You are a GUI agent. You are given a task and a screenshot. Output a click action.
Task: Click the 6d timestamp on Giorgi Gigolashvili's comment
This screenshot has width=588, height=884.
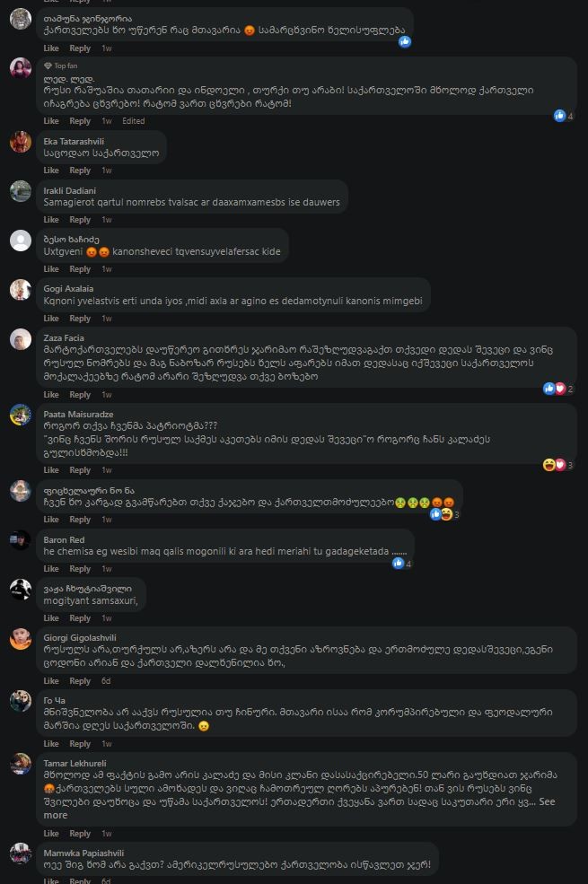tap(106, 681)
